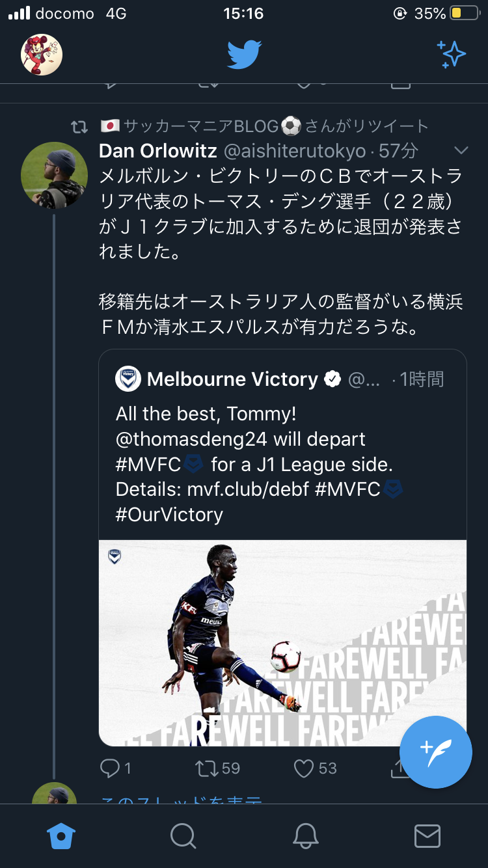The image size is (488, 868).
Task: Open the Messages envelope tab
Action: tap(427, 835)
